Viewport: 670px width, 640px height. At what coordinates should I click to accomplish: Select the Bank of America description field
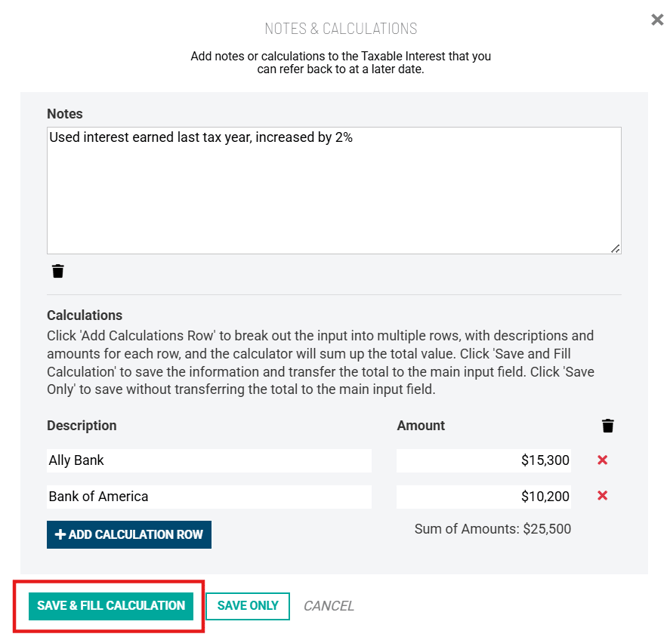(209, 497)
